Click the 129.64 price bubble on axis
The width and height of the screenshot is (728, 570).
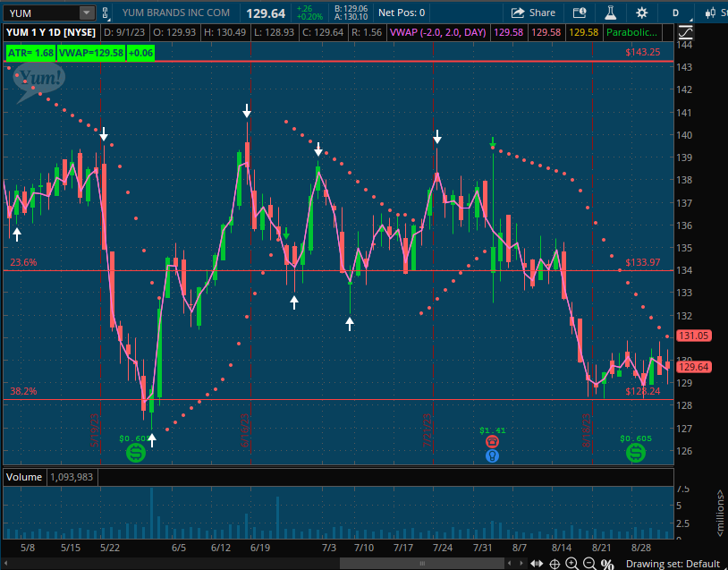pos(694,367)
